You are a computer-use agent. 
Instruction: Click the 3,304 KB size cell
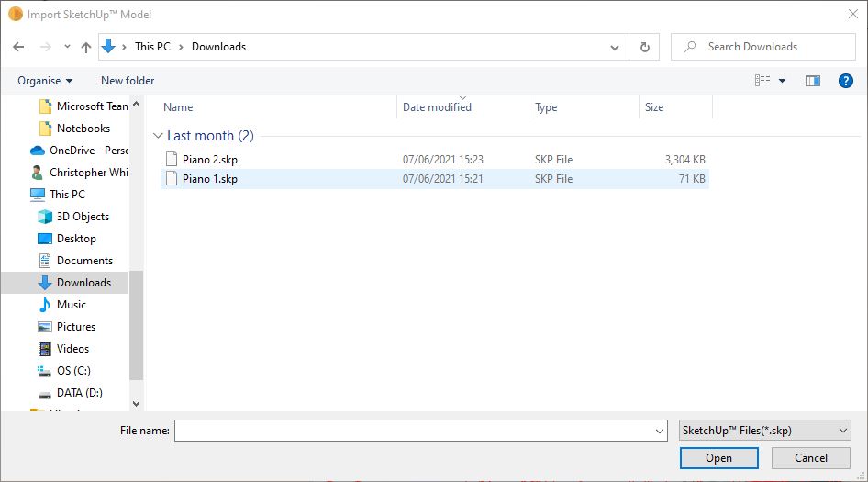coord(684,160)
